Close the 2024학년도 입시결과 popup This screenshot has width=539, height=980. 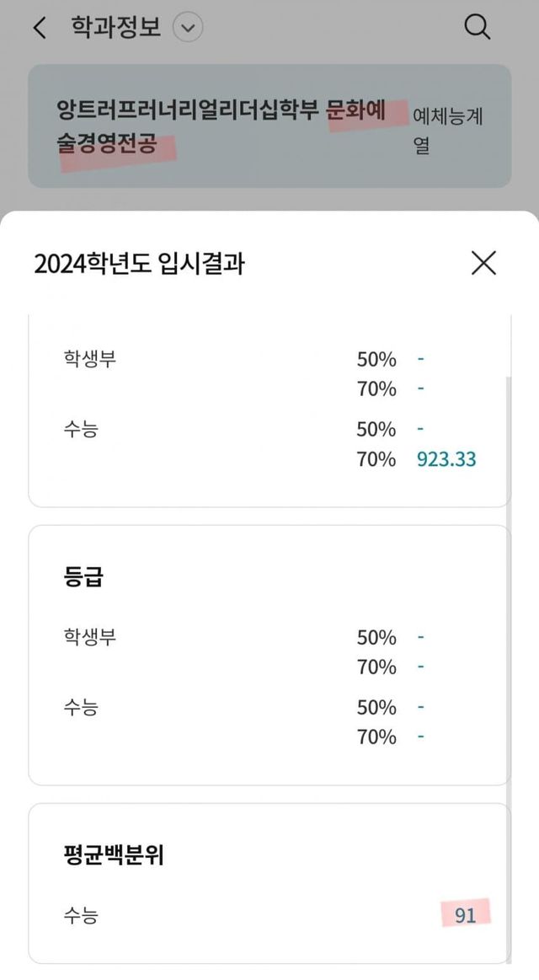pyautogui.click(x=483, y=263)
